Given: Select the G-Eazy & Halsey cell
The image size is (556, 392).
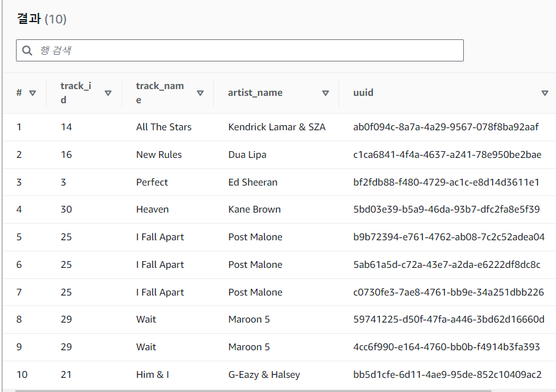Looking at the screenshot, I should (264, 375).
